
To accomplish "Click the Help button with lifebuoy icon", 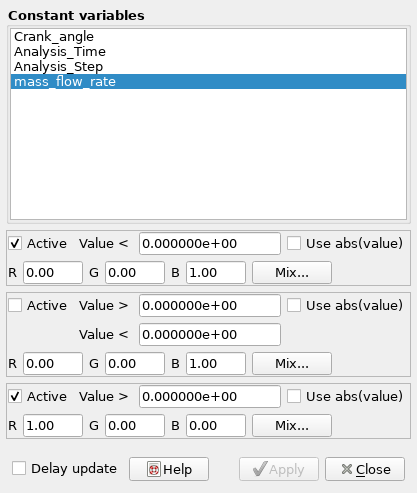I will [x=169, y=469].
